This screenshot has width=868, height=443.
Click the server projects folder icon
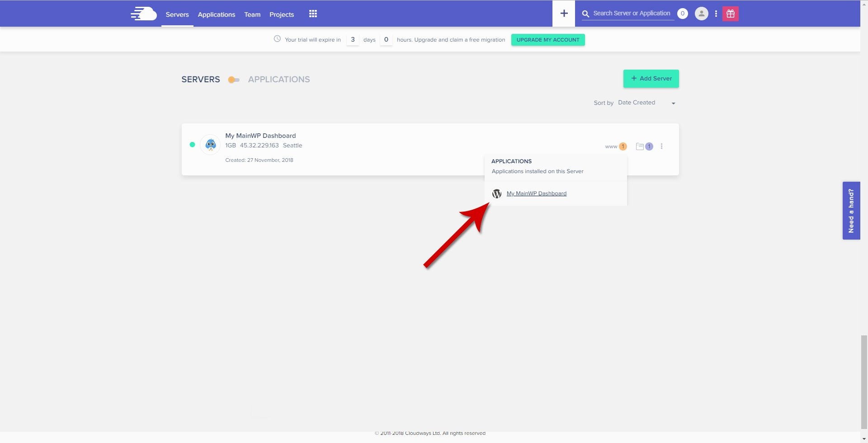point(639,146)
